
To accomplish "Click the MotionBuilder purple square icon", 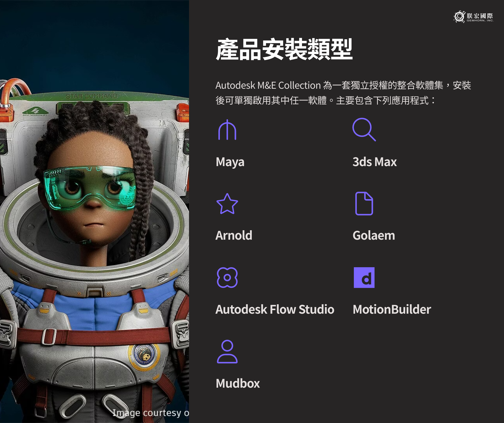I will (x=364, y=278).
